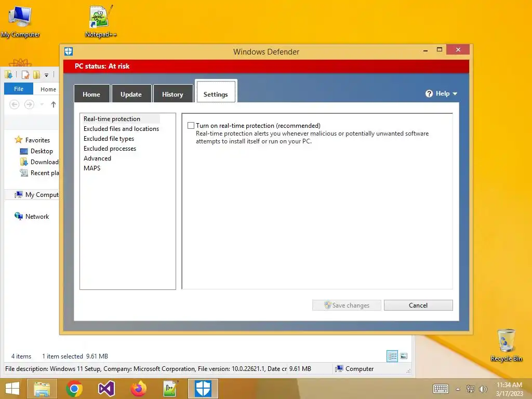Minimize the Windows Defender window

point(425,50)
